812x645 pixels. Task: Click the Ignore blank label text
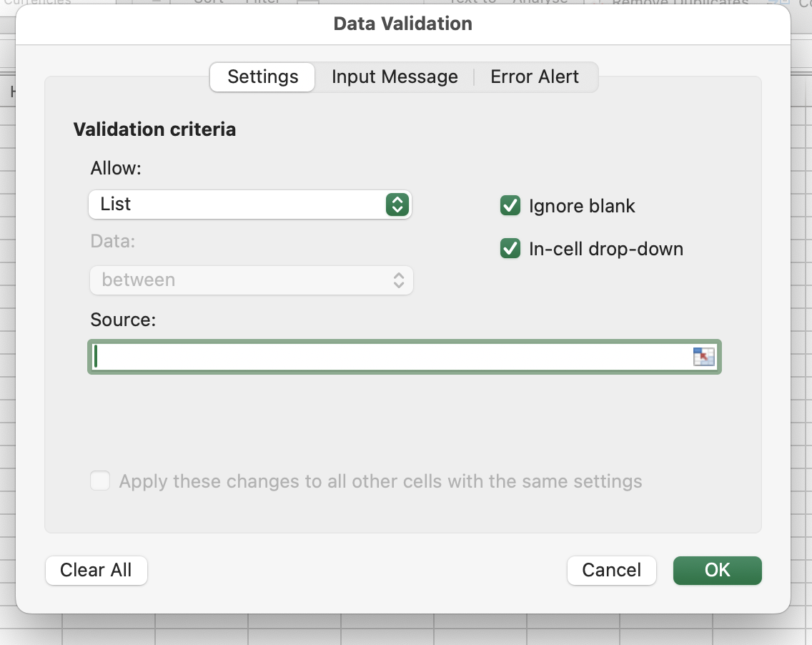582,207
